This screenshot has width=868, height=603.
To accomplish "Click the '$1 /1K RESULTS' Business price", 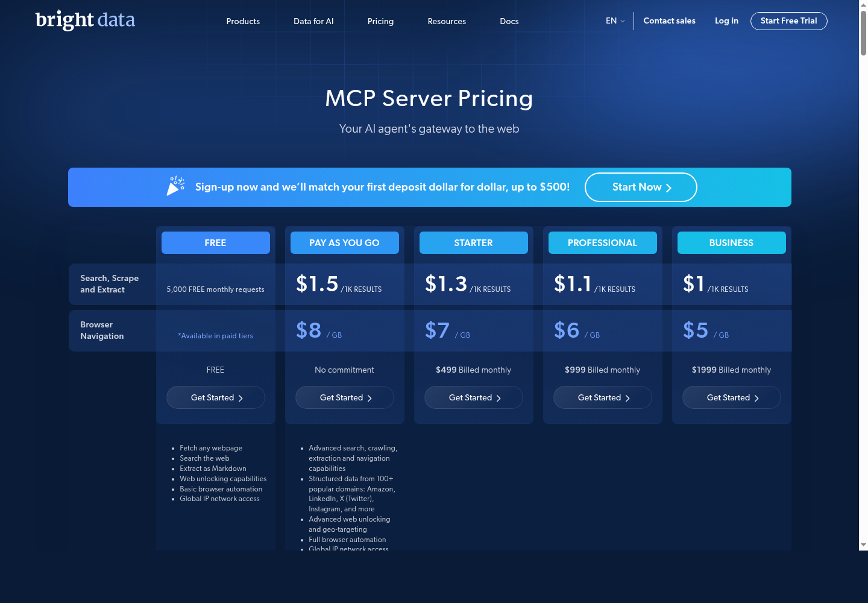I will click(x=715, y=284).
